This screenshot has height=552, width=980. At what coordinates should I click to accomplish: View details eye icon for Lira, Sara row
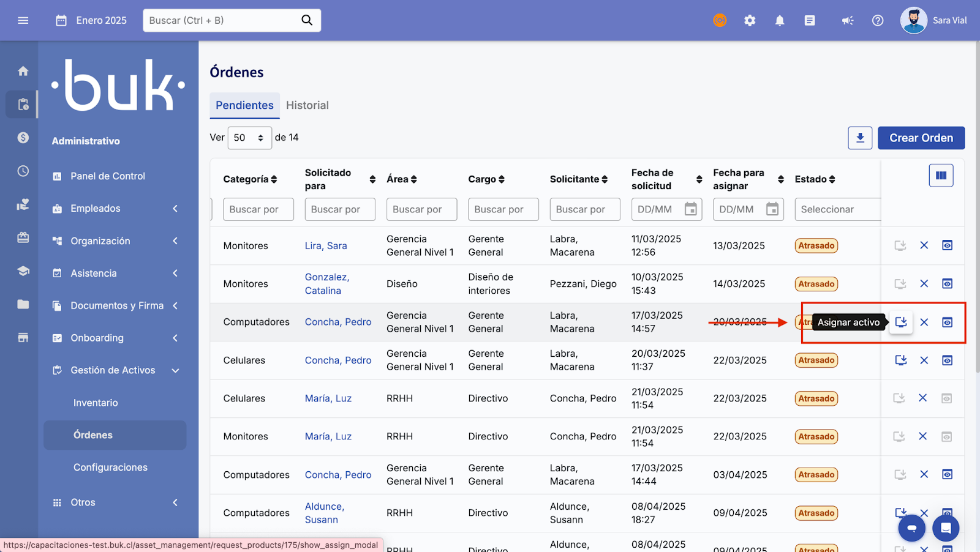point(947,245)
